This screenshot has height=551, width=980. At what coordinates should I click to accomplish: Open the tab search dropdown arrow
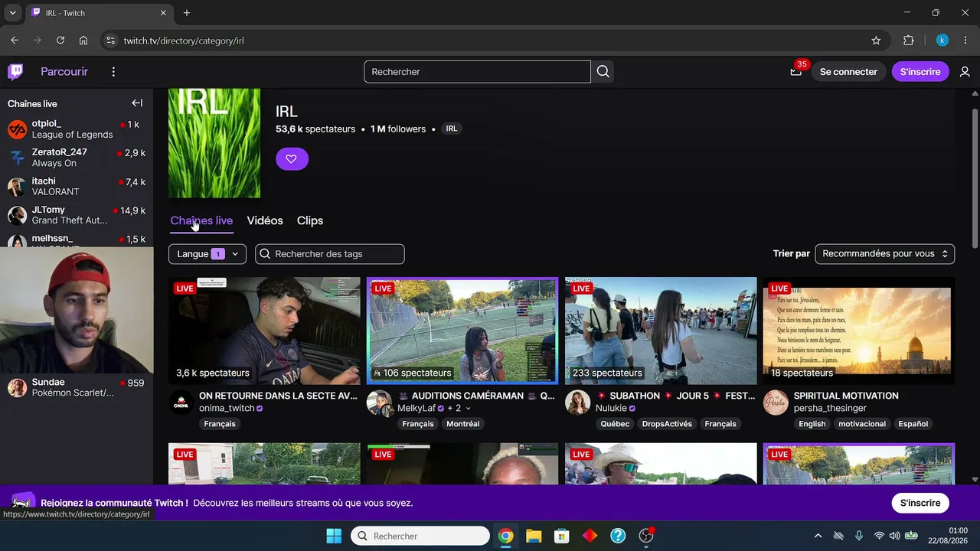pyautogui.click(x=12, y=13)
